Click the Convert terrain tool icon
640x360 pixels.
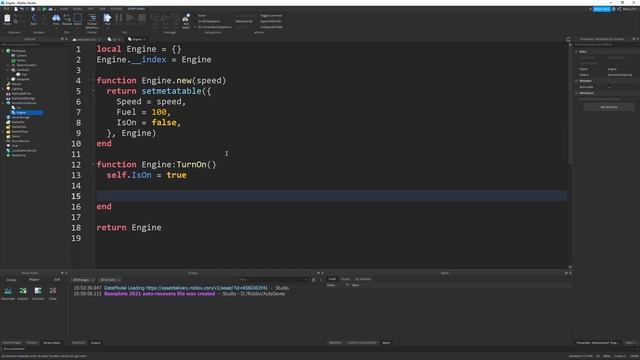tap(38, 293)
